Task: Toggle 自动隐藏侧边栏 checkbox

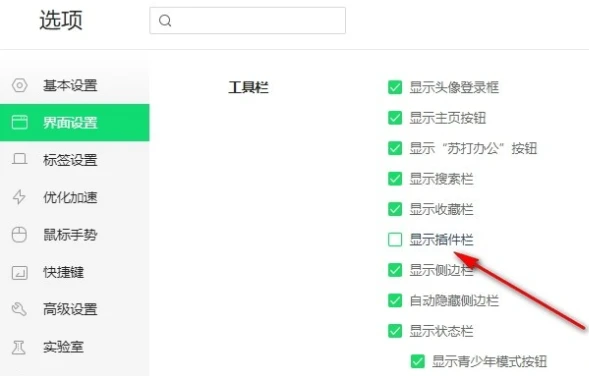Action: pyautogui.click(x=395, y=300)
